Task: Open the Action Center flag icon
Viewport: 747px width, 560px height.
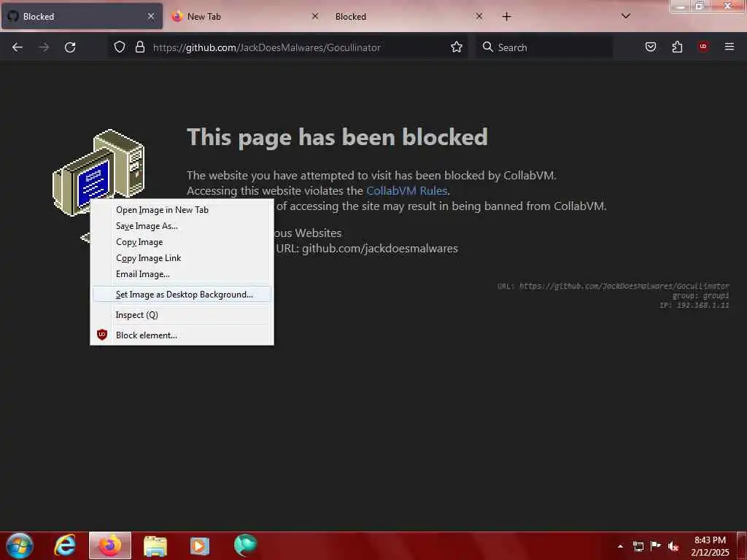Action: click(x=656, y=546)
